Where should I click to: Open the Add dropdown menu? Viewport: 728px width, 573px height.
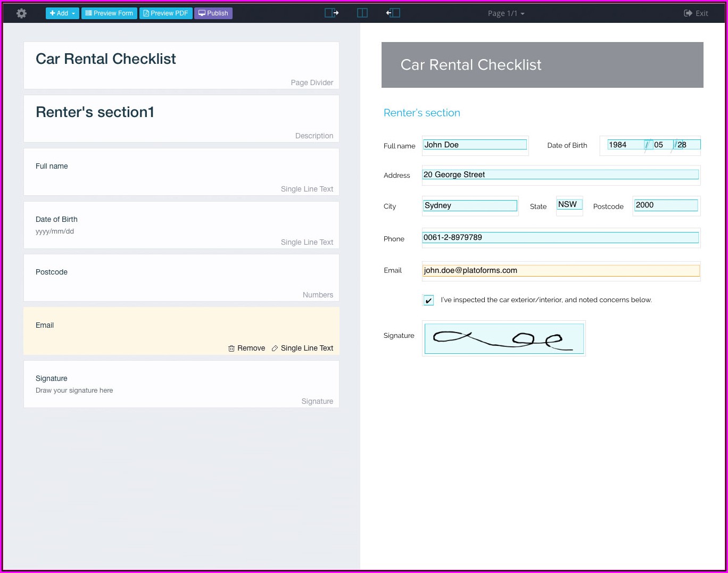[x=62, y=13]
